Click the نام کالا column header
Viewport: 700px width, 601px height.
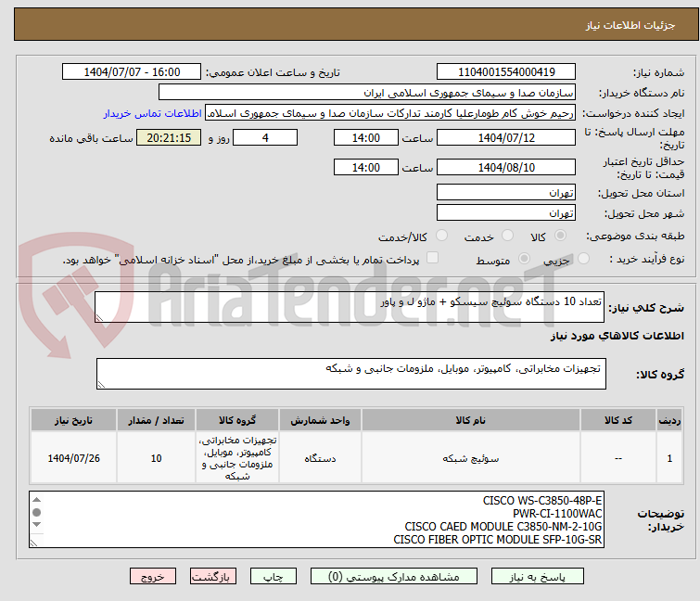click(x=471, y=420)
